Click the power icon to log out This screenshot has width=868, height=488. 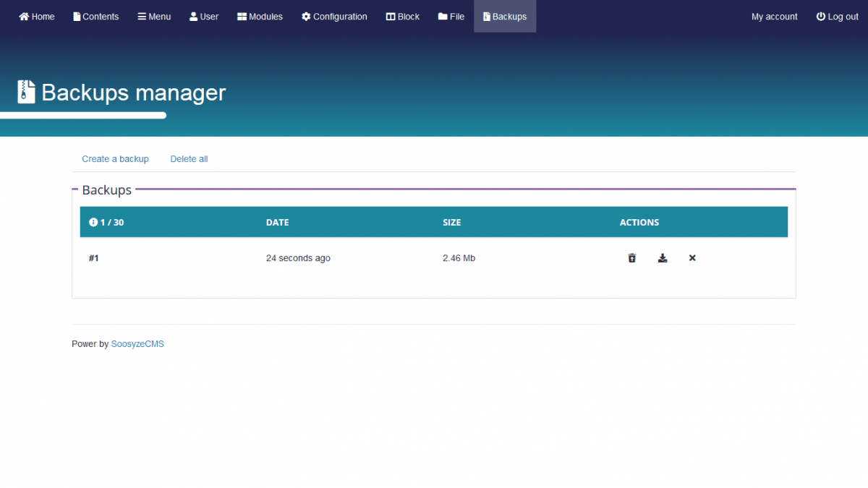click(820, 17)
